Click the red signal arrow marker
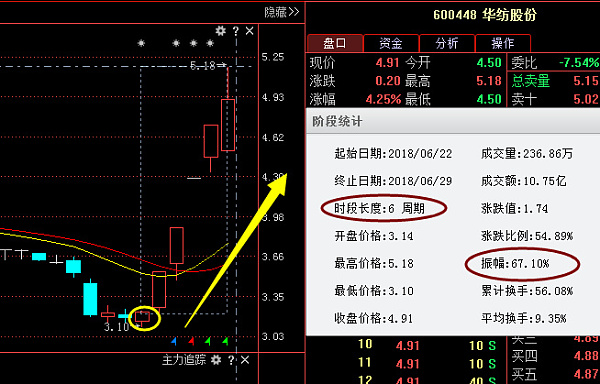 [x=191, y=341]
